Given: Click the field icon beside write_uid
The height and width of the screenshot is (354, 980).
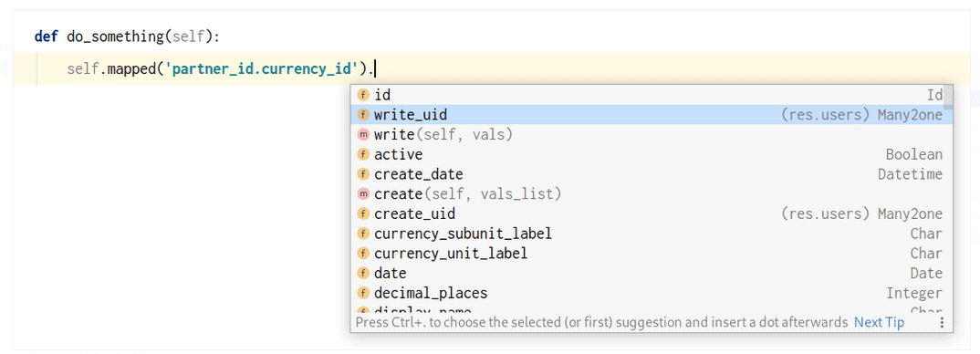Looking at the screenshot, I should (x=362, y=115).
